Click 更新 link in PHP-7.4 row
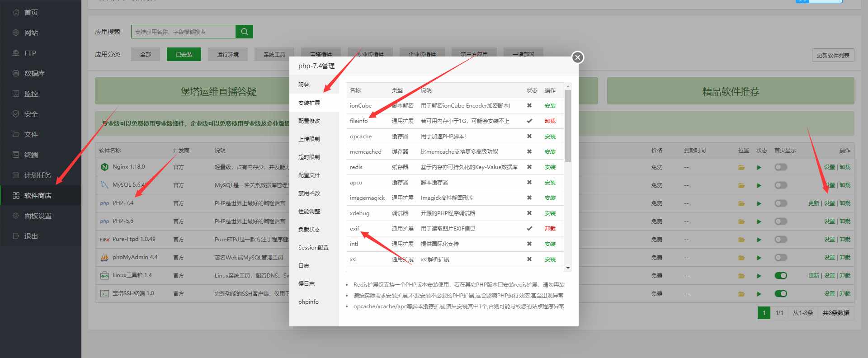 point(814,203)
